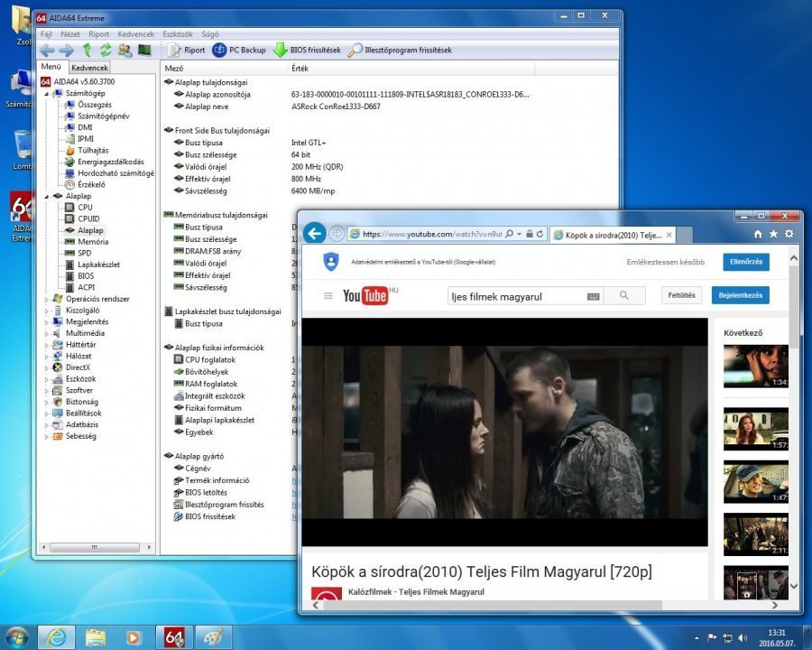Image resolution: width=812 pixels, height=650 pixels.
Task: Refresh the page in Internet Explorer
Action: point(540,235)
